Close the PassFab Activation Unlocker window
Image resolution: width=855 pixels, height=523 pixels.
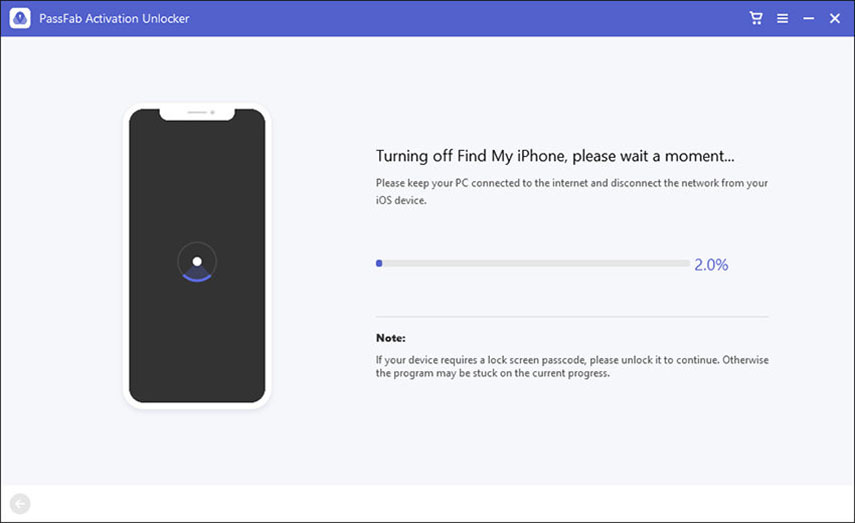[x=834, y=18]
